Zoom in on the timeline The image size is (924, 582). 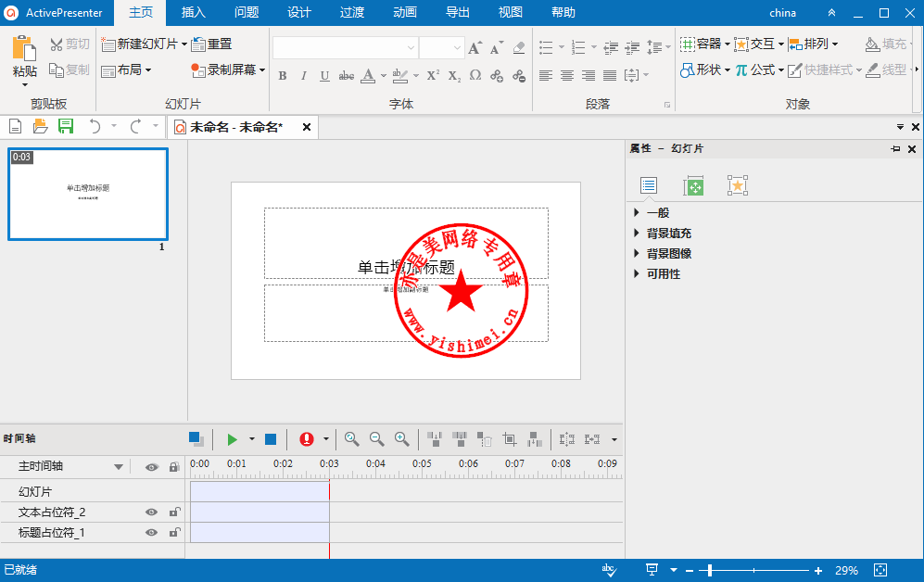(x=401, y=439)
